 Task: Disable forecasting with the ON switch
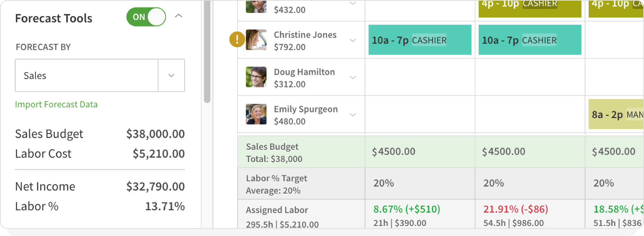click(146, 16)
